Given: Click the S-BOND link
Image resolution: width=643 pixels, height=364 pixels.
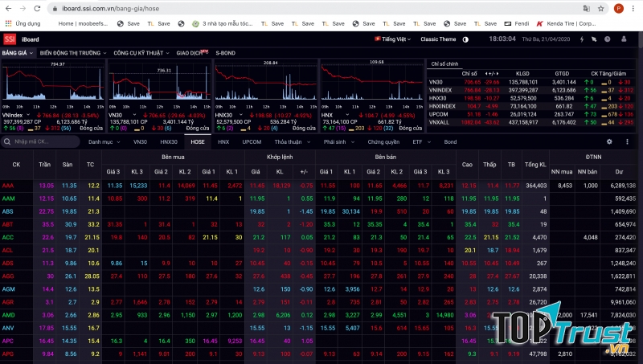Looking at the screenshot, I should [225, 52].
